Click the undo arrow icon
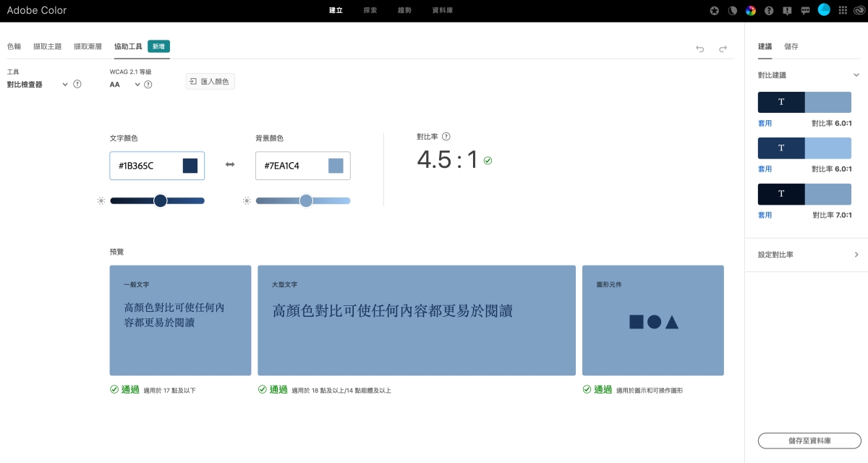The height and width of the screenshot is (463, 868). click(699, 48)
